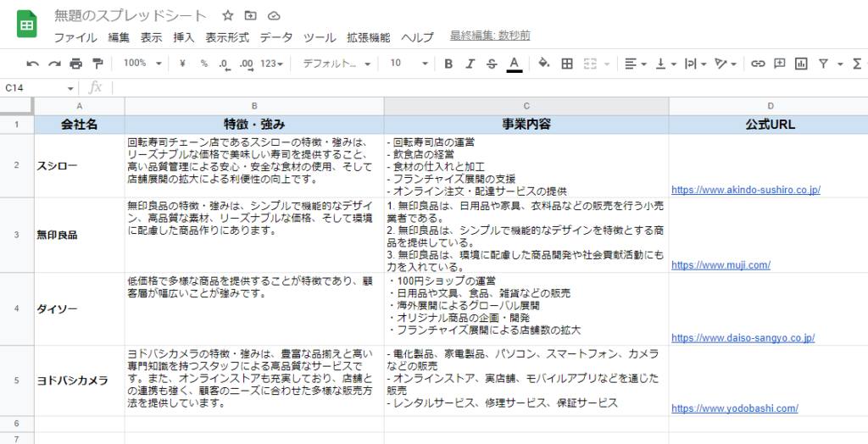Click the merge cells icon

590,64
